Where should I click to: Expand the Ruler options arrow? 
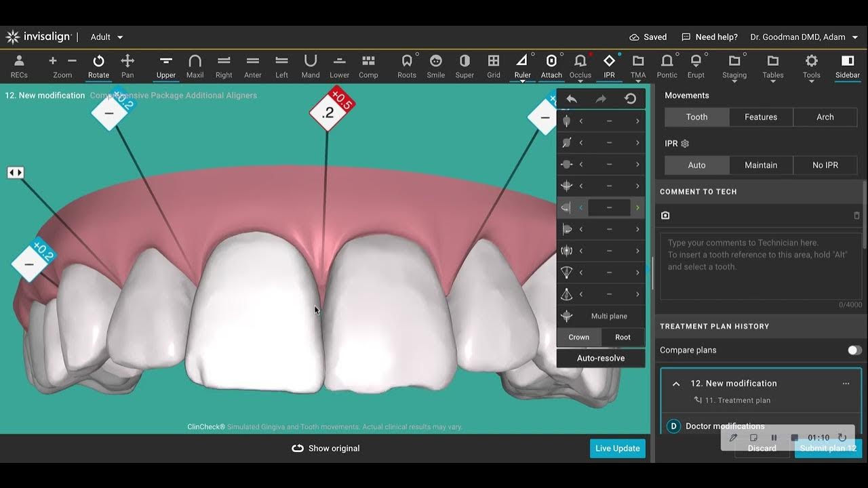[x=522, y=81]
